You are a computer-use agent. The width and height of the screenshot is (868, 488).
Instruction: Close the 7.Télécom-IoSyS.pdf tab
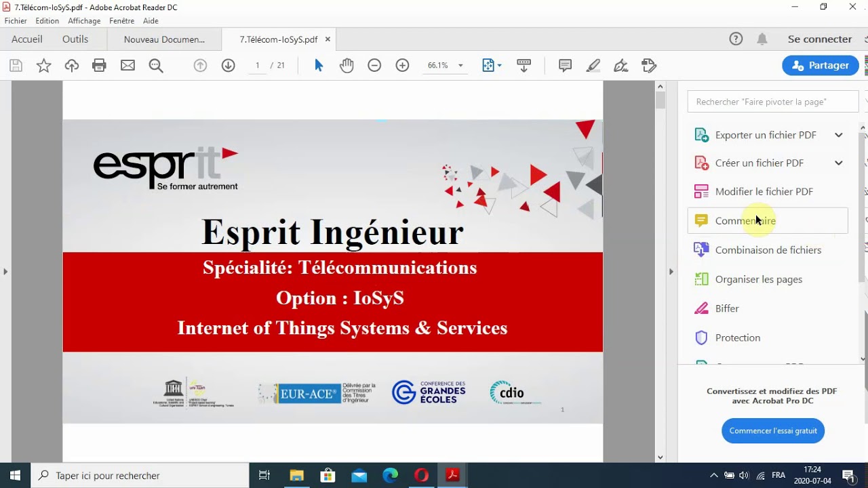pos(328,39)
